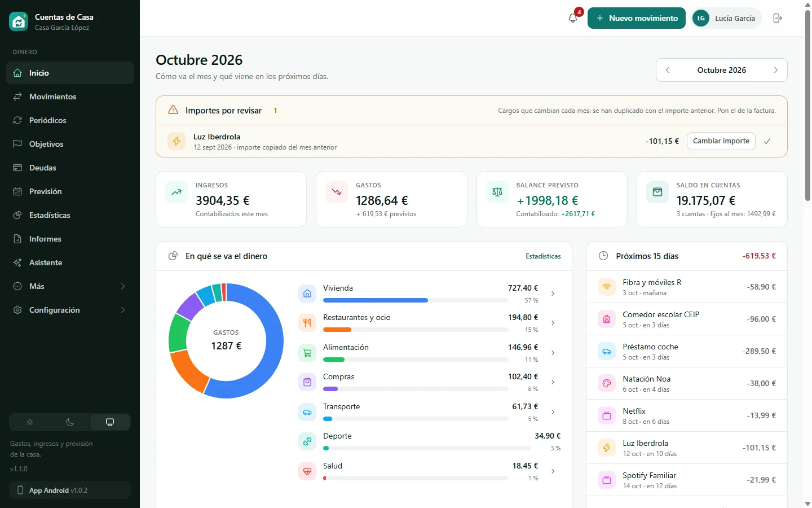
Task: Click Cambiar importe button
Action: click(721, 141)
